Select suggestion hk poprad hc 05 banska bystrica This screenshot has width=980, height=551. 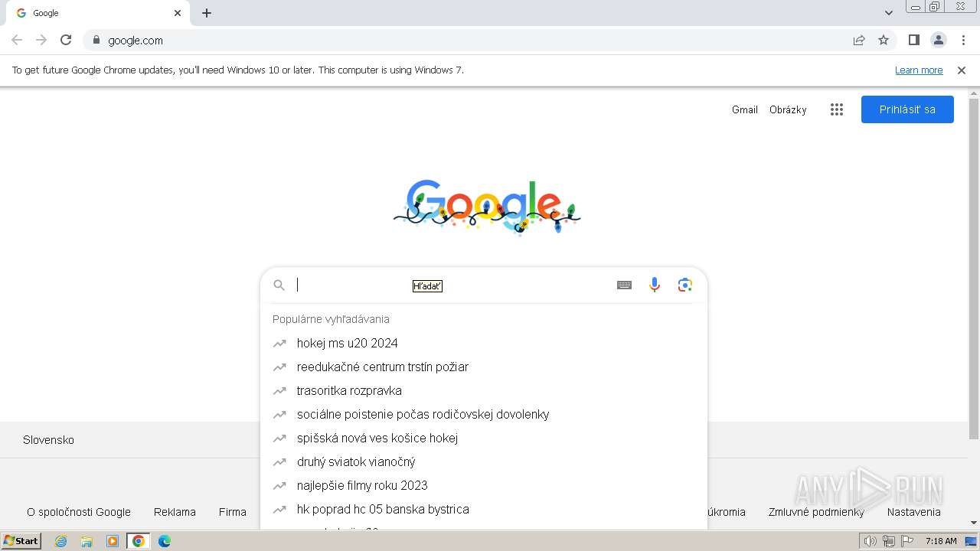[x=484, y=510]
